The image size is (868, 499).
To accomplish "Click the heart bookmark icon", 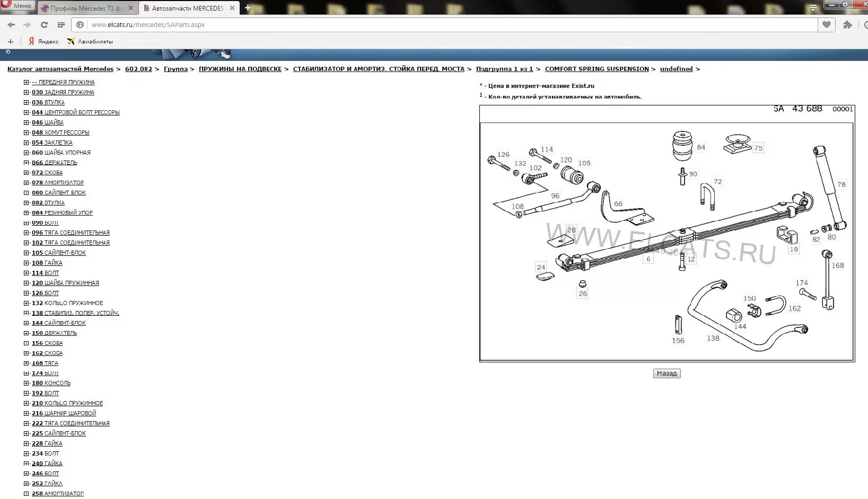I will (x=826, y=24).
